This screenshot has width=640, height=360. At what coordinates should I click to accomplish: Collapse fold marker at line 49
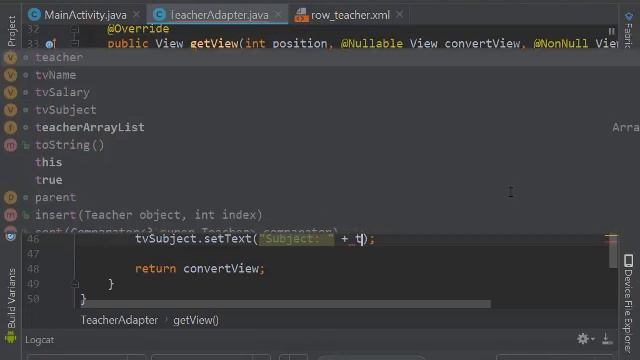tap(75, 284)
